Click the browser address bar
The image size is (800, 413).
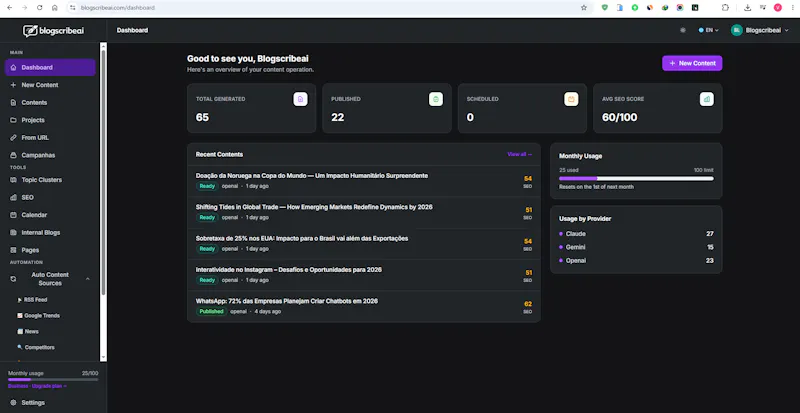[327, 8]
